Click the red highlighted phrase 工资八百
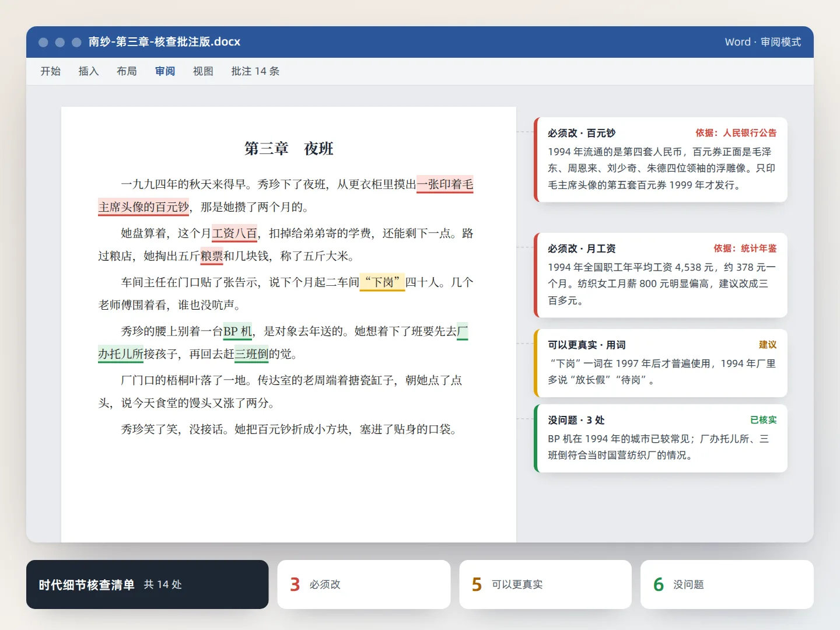 pos(235,233)
